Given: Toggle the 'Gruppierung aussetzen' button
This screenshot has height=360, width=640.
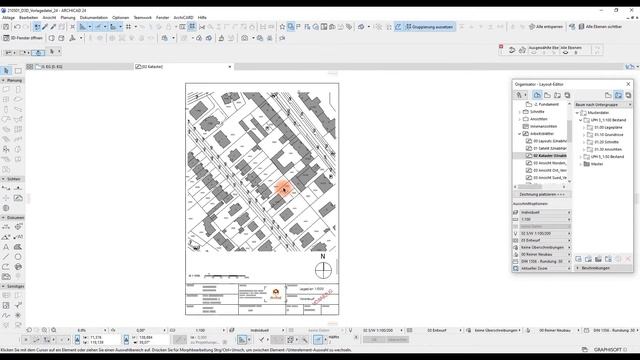Looking at the screenshot, I should click(429, 27).
